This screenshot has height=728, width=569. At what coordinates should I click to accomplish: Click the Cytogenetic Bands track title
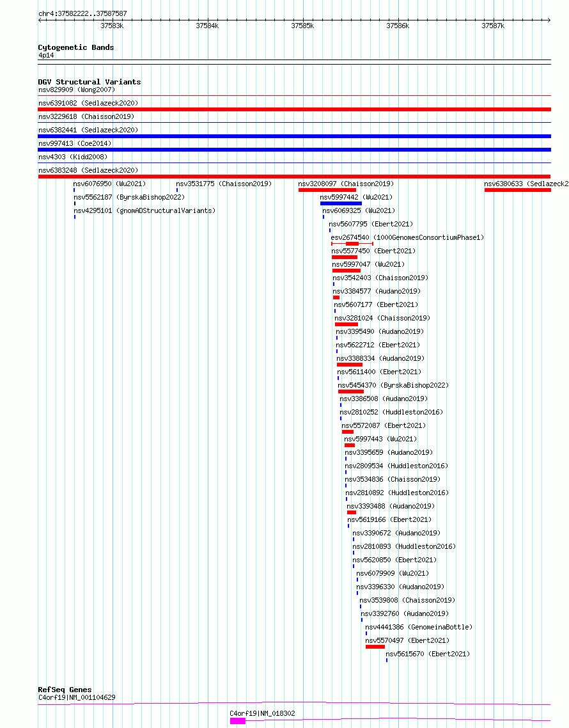76,47
